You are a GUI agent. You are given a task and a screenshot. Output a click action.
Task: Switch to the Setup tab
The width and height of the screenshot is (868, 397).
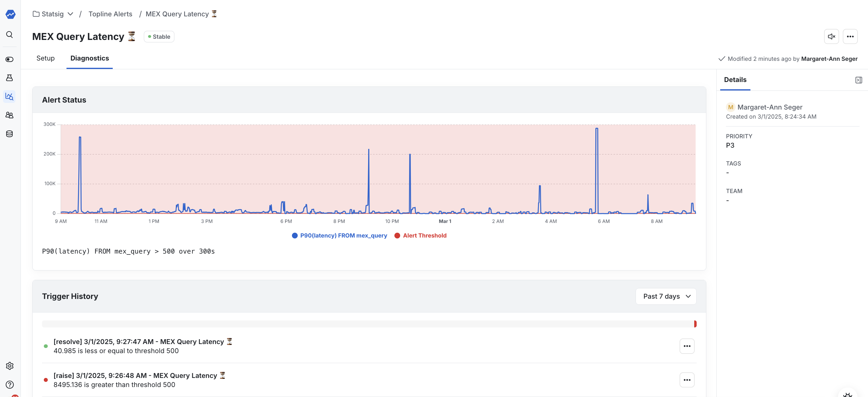pyautogui.click(x=45, y=58)
